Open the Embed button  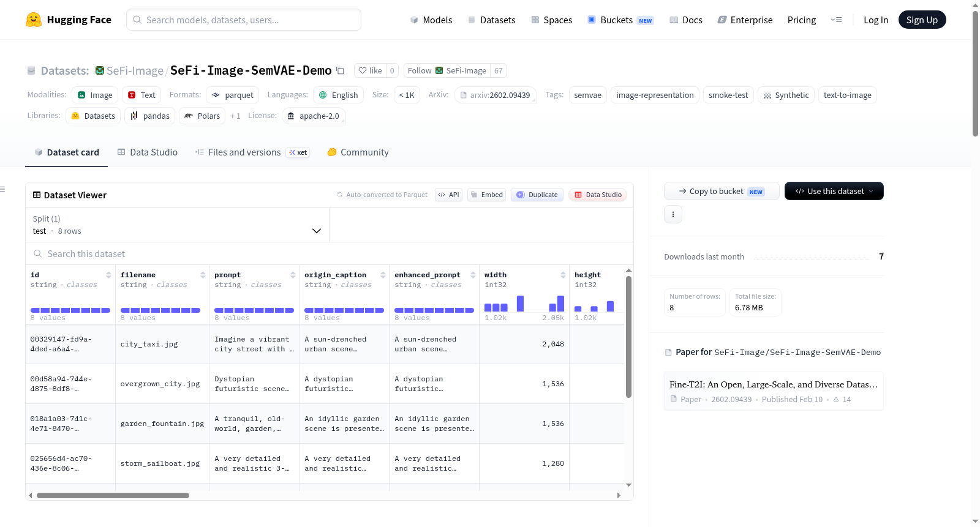(486, 195)
